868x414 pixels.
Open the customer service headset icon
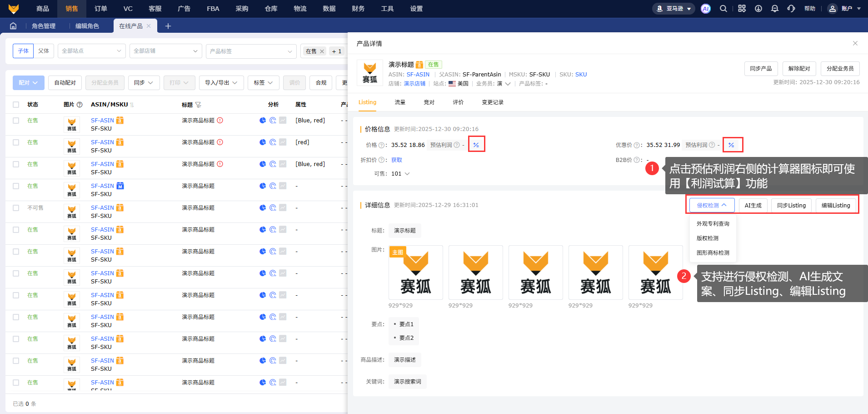[x=791, y=9]
